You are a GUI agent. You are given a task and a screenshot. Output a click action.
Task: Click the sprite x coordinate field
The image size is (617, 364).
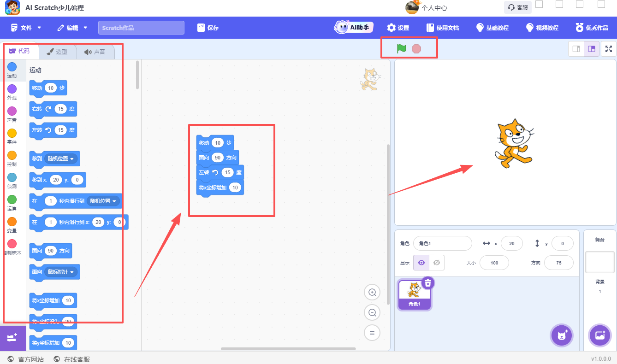coord(512,243)
